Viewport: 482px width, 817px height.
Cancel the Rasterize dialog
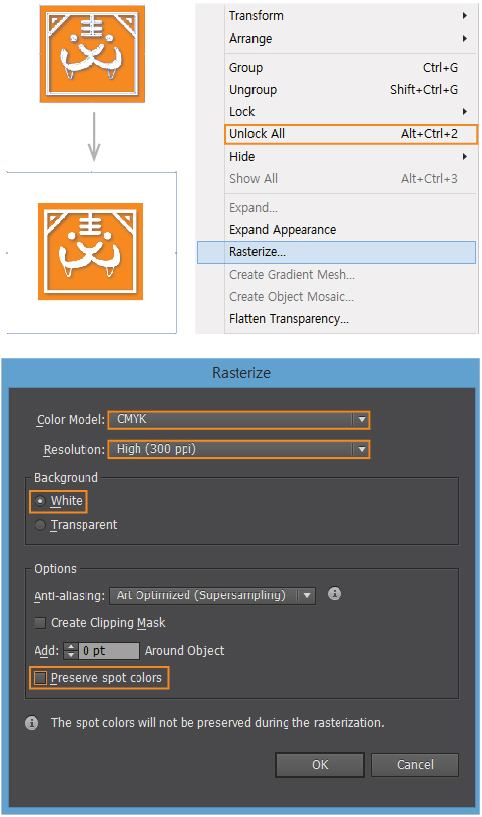(x=415, y=765)
